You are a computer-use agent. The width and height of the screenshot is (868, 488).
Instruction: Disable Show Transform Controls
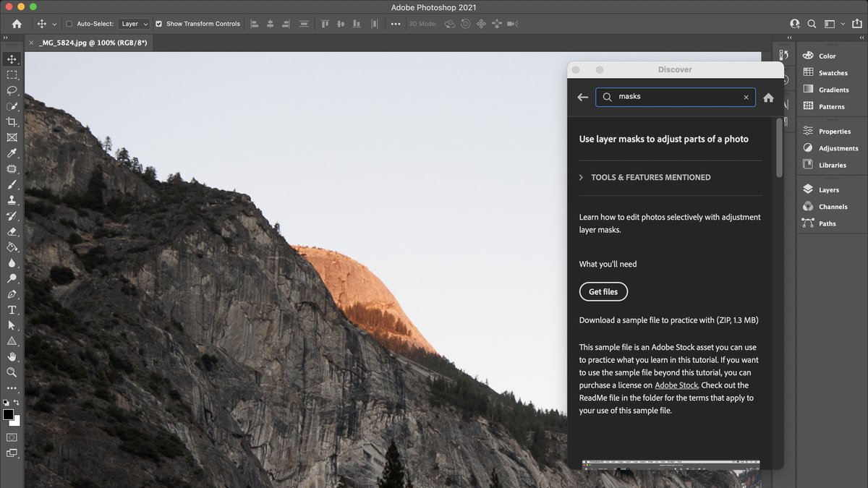pos(159,23)
